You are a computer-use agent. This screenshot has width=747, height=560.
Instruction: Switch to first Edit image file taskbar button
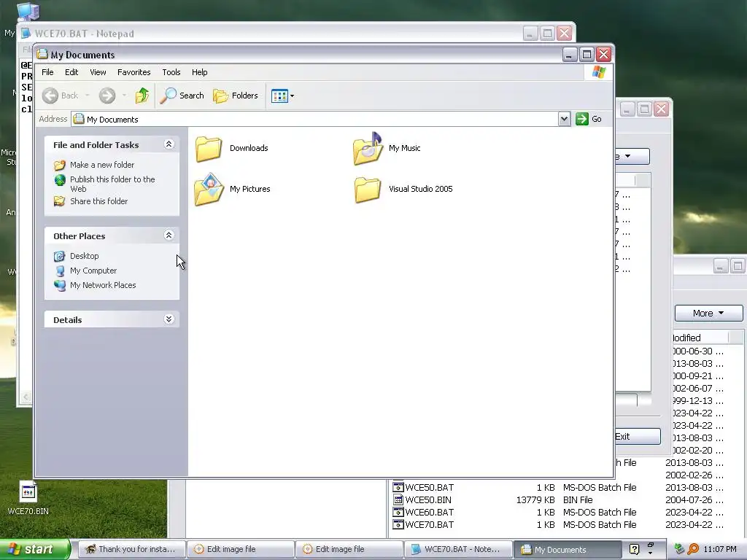239,550
